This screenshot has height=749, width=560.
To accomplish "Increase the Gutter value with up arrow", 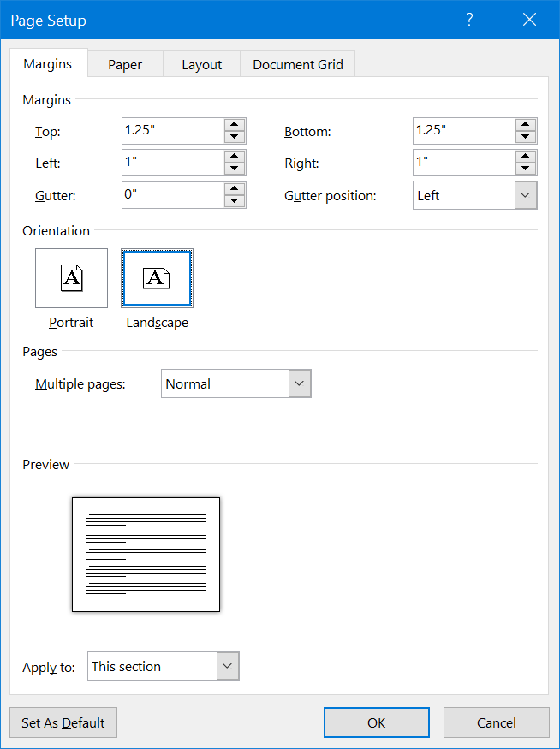I will pyautogui.click(x=235, y=189).
